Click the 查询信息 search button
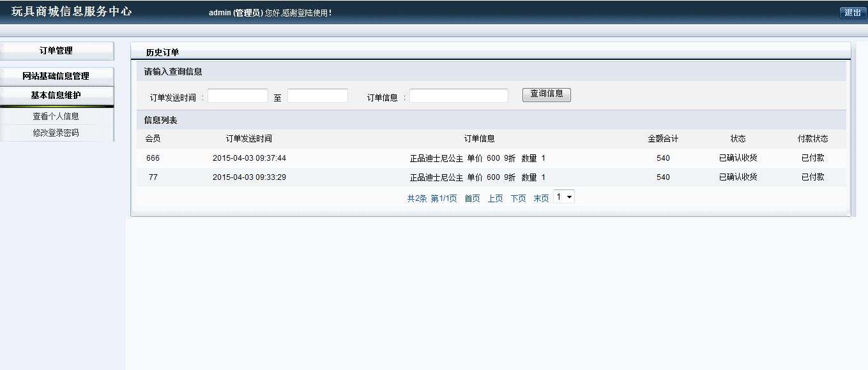868x370 pixels. pyautogui.click(x=547, y=94)
